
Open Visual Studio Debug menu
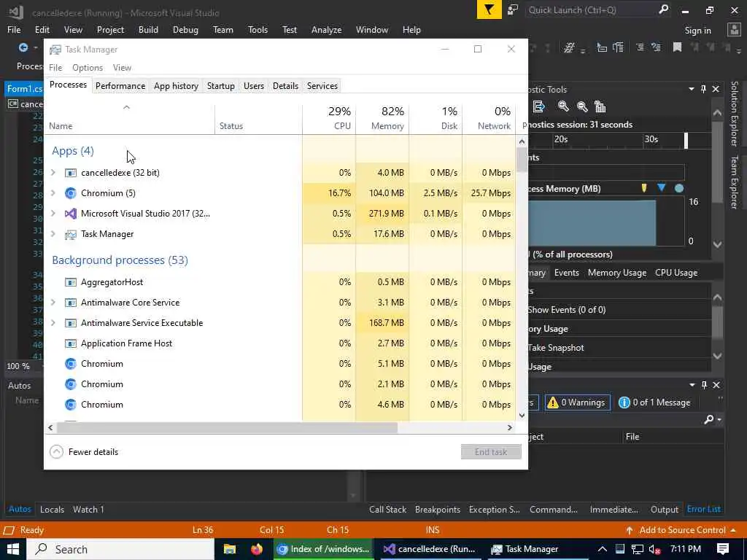click(x=185, y=29)
